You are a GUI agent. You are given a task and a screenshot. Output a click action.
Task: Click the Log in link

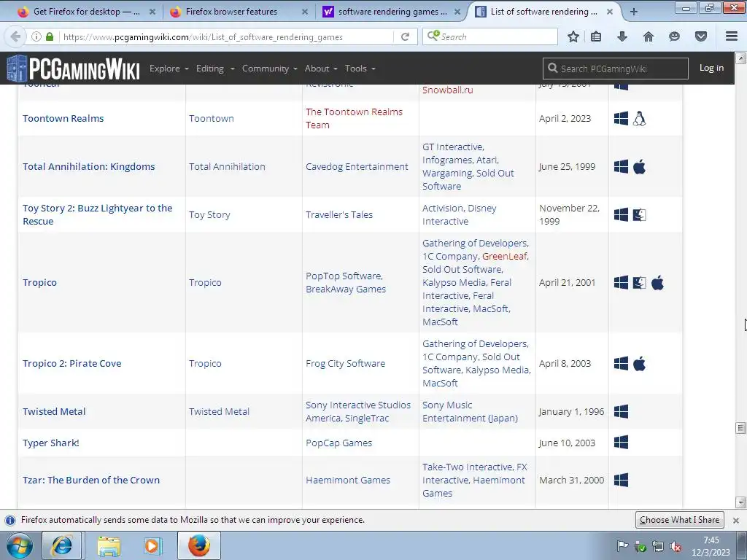coord(711,68)
